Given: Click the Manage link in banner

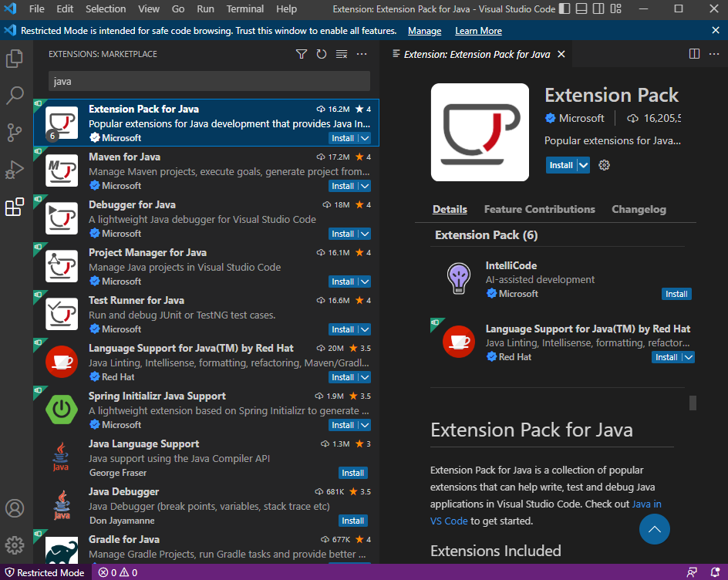Looking at the screenshot, I should coord(424,31).
